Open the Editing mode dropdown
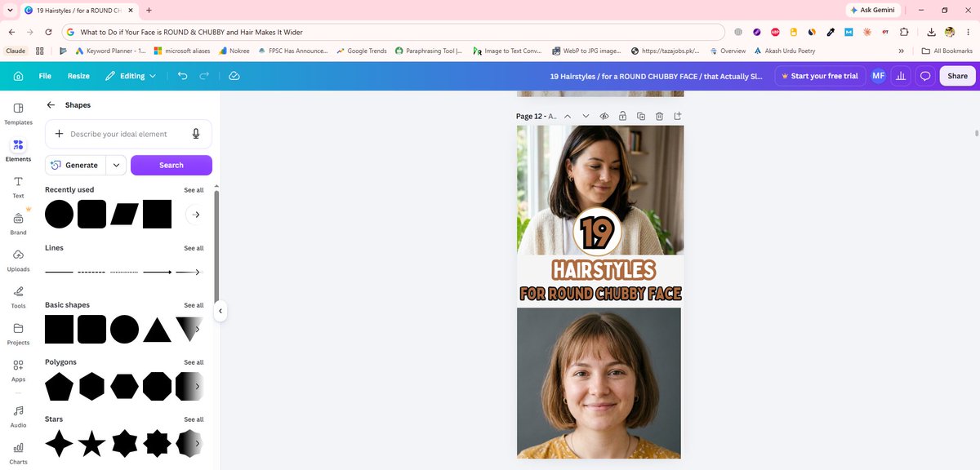Image resolution: width=980 pixels, height=470 pixels. point(131,76)
